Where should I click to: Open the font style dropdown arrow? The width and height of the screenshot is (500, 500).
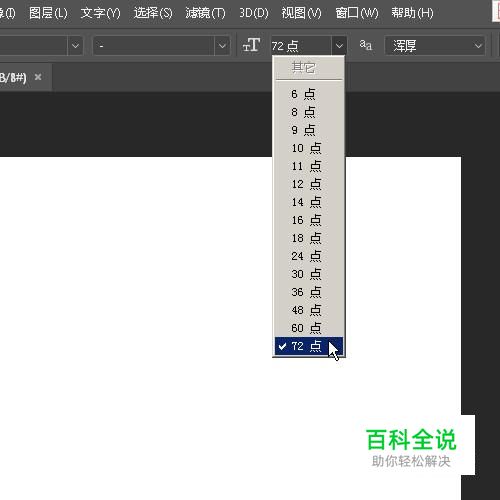tap(222, 45)
